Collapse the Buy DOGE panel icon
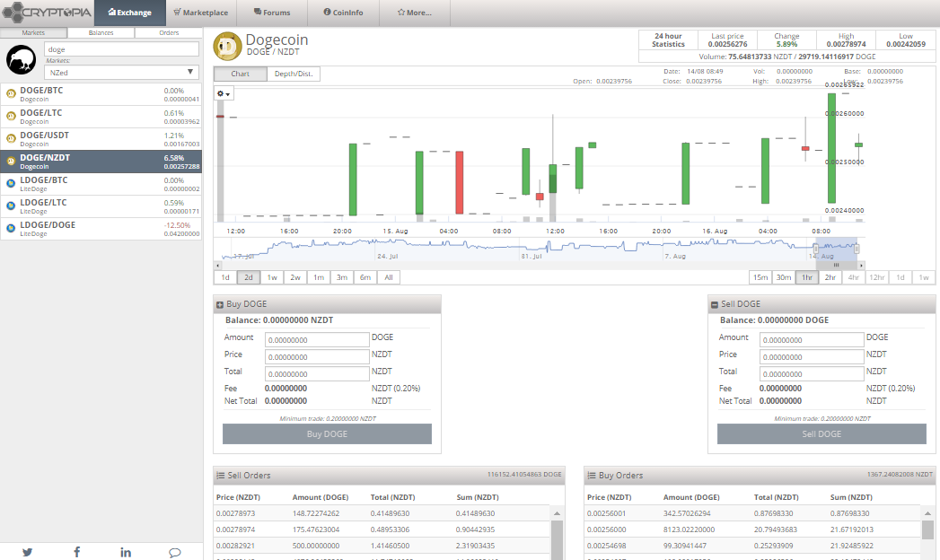Image resolution: width=940 pixels, height=560 pixels. point(220,305)
